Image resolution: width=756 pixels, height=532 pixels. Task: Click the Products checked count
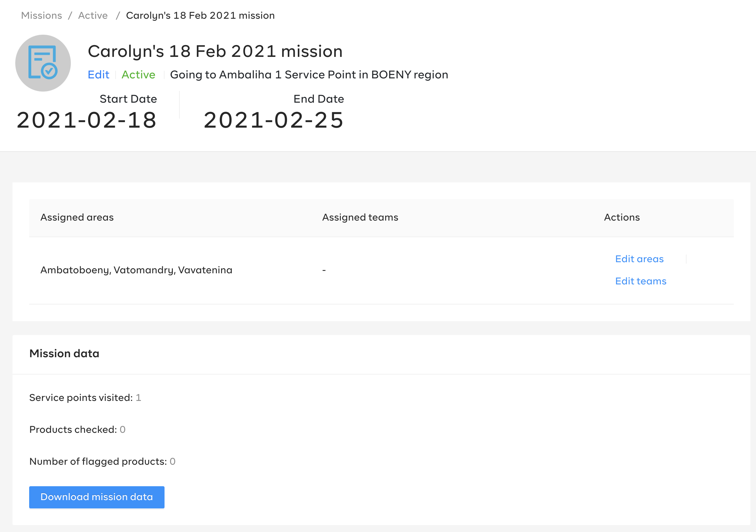122,429
